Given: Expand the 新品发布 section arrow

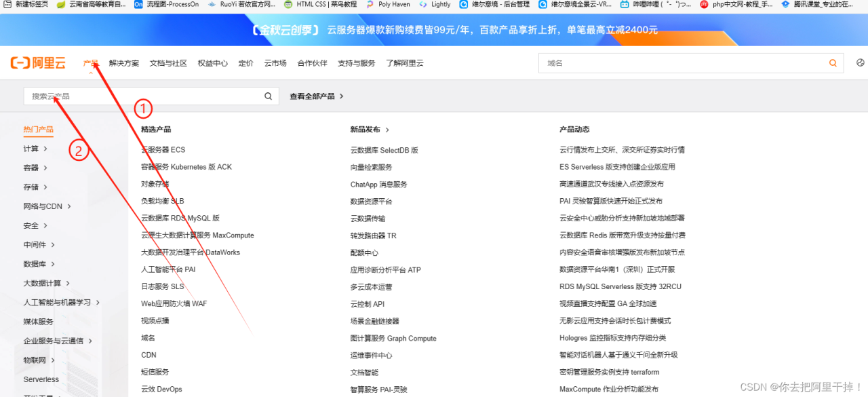Looking at the screenshot, I should 387,130.
